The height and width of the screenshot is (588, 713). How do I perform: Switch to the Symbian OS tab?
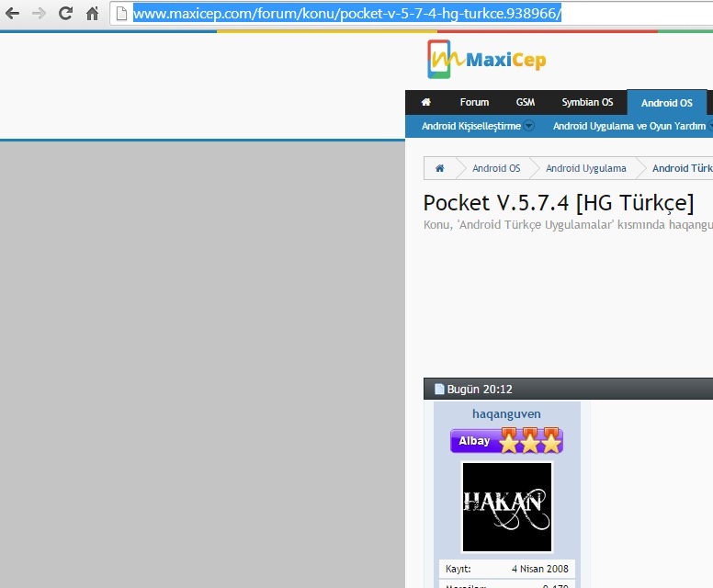pos(587,102)
